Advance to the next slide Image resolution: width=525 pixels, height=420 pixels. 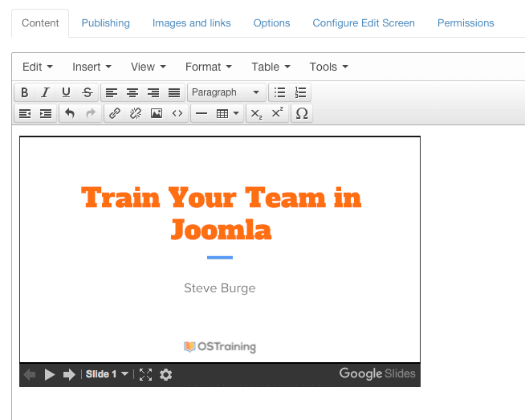pyautogui.click(x=69, y=374)
